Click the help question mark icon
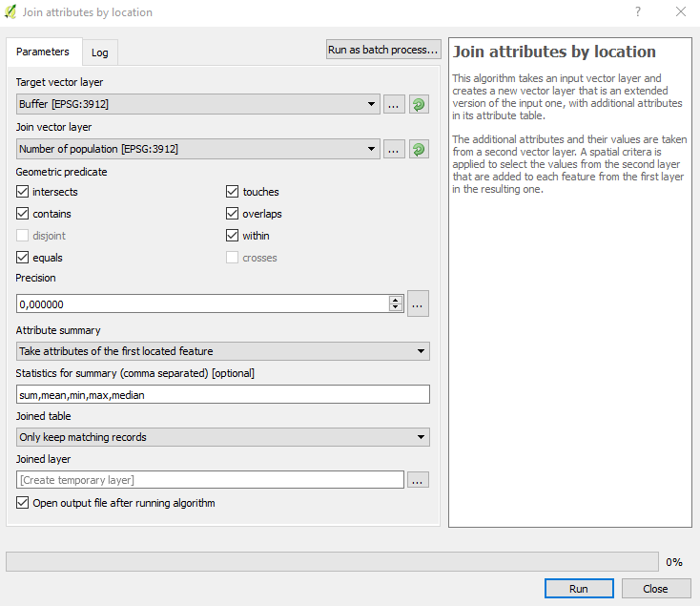This screenshot has height=606, width=700. point(637,12)
